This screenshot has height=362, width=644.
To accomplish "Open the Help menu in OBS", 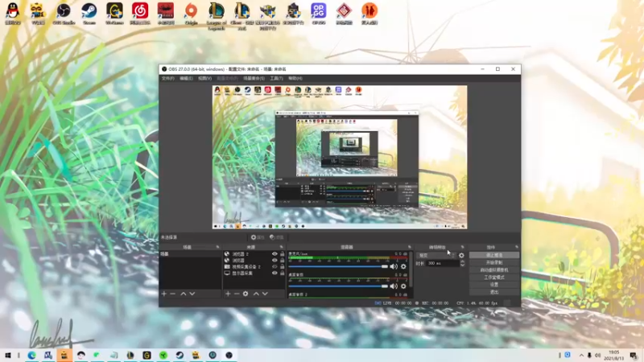I will 295,78.
